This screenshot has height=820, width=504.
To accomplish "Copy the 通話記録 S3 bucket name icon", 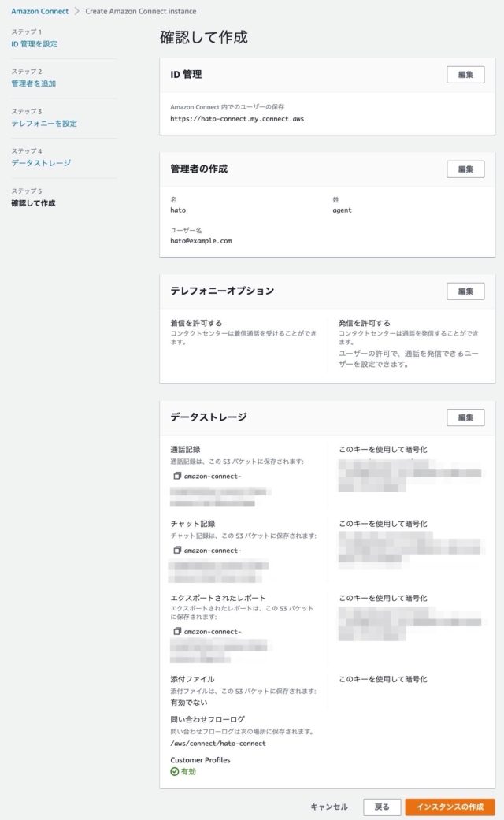I will 177,476.
